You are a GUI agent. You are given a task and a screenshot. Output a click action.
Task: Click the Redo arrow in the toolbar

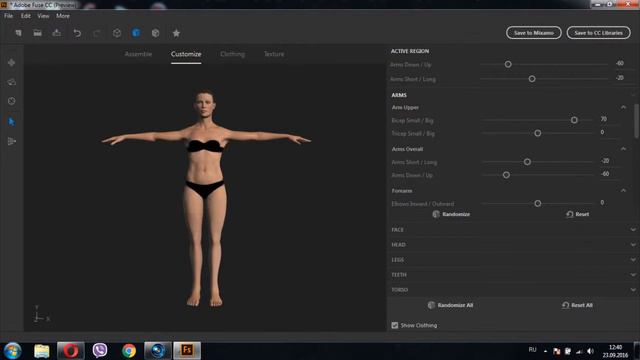click(97, 33)
